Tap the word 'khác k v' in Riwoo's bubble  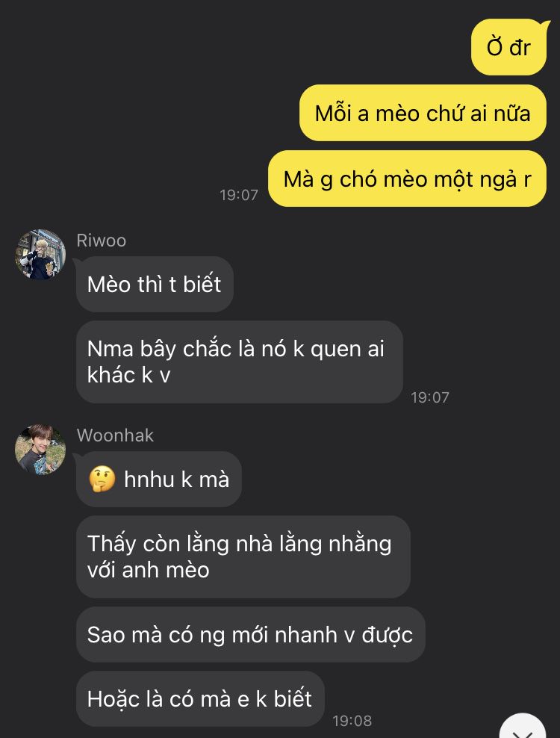128,375
